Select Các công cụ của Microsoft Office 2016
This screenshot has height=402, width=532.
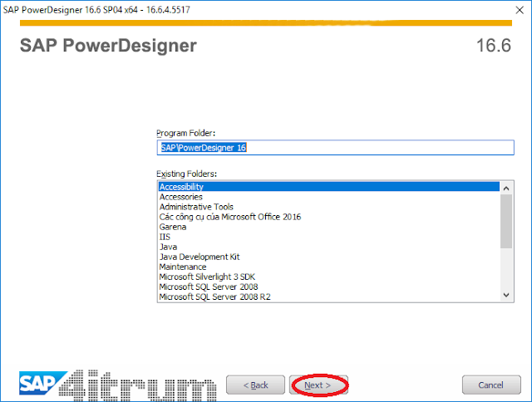[329, 217]
